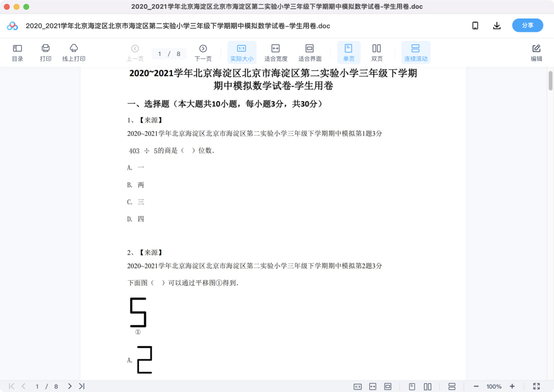Click the page number field in toolbar
The image size is (554, 392).
tap(169, 54)
